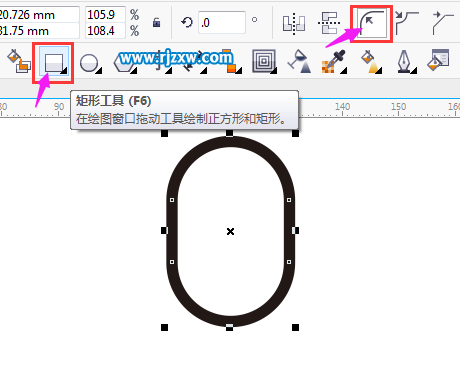
Task: Open the Ellipse tool flyout arrow
Action: coord(99,71)
